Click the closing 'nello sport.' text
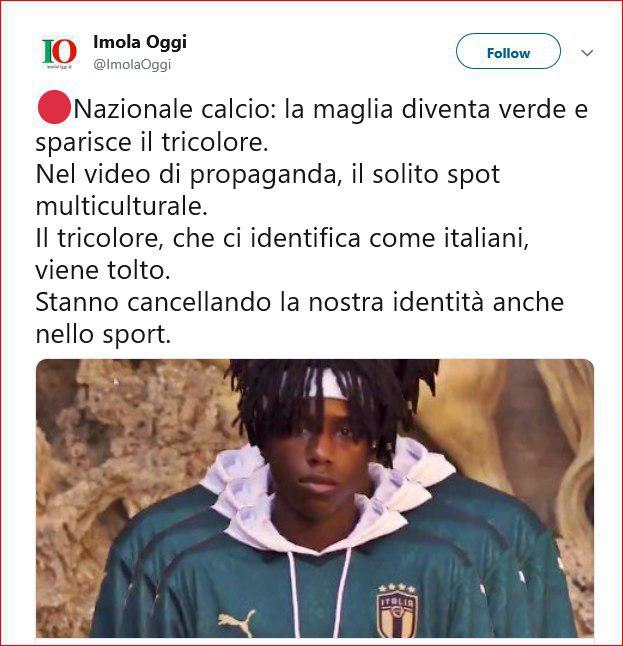This screenshot has width=623, height=646. click(x=103, y=335)
